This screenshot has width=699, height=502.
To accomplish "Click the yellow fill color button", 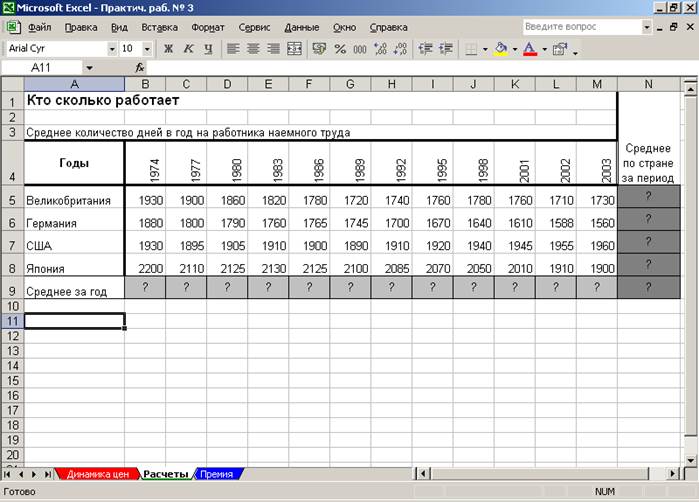I will 500,48.
